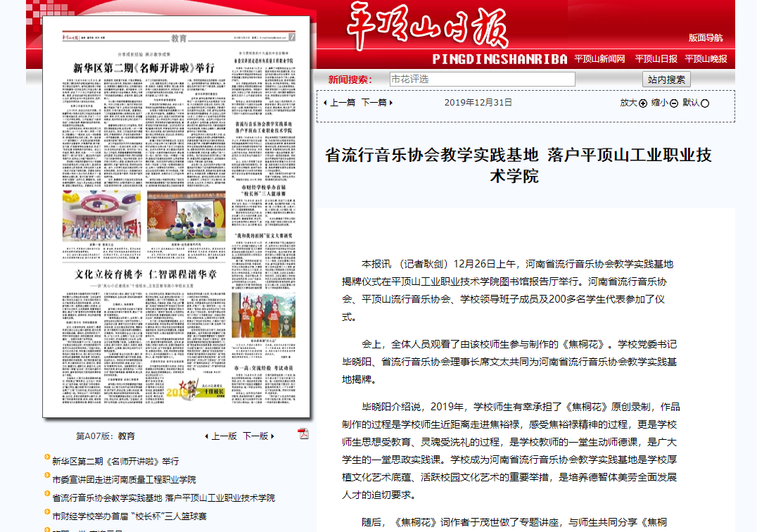Image resolution: width=757 pixels, height=532 pixels.
Task: Click the paragraph starting 会上，全体人员观看了
Action: pyautogui.click(x=509, y=362)
